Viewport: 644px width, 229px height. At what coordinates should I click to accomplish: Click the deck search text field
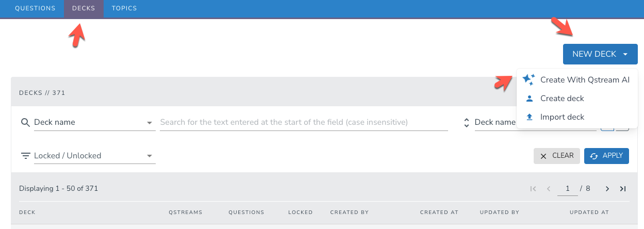point(304,123)
